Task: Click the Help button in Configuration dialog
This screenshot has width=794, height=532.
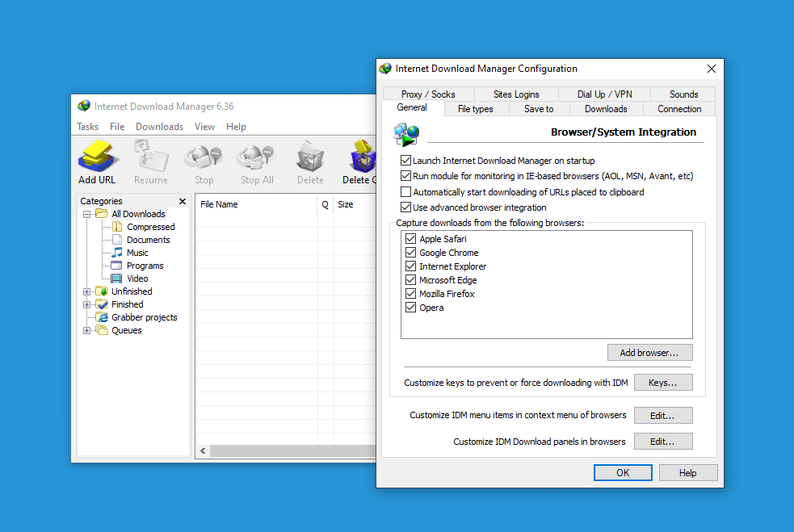Action: (687, 473)
